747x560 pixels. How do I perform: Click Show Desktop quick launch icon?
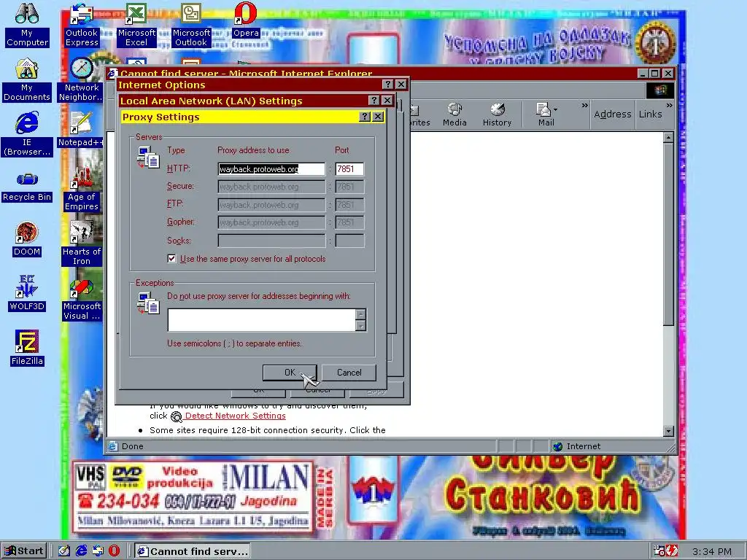64,551
